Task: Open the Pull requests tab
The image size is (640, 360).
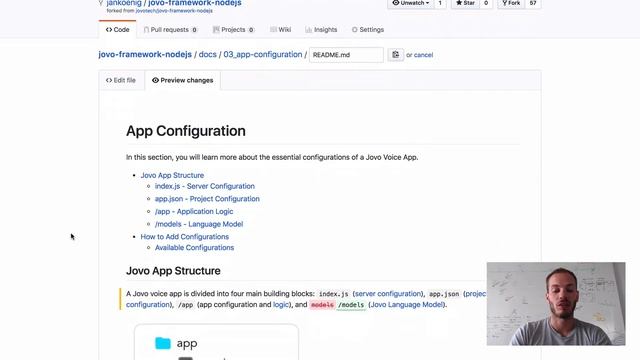Action: [170, 30]
